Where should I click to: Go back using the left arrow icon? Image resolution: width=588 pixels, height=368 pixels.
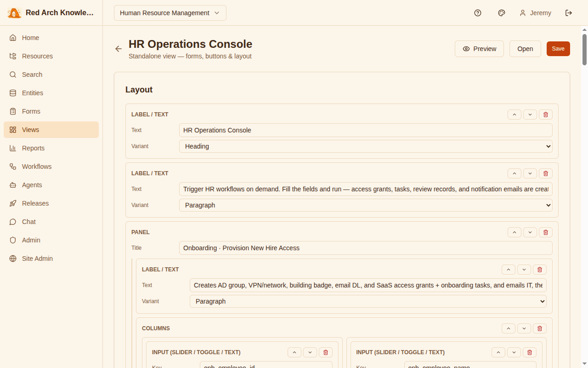click(119, 49)
